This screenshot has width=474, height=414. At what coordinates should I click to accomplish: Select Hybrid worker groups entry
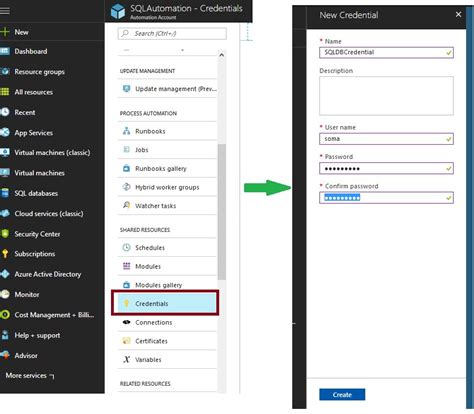point(167,187)
